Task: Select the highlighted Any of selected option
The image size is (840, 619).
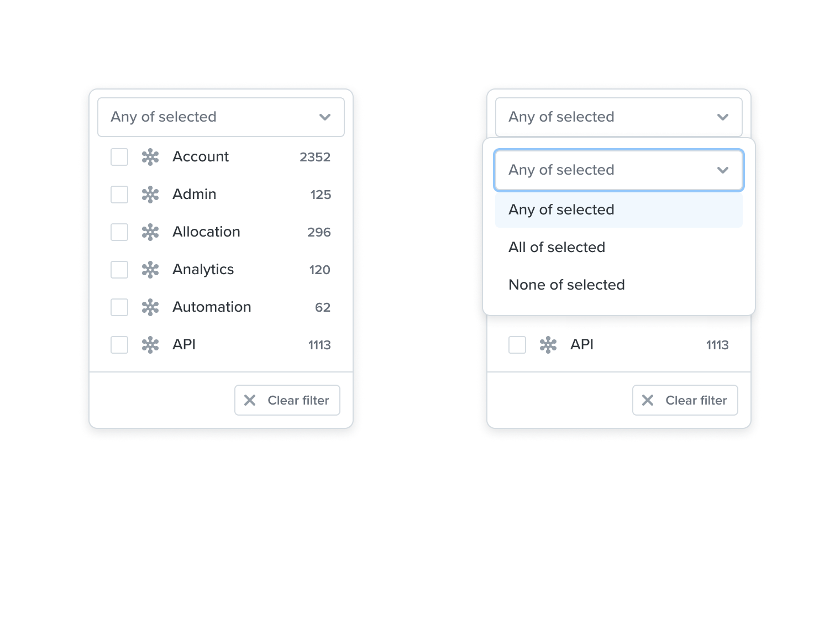Action: tap(619, 209)
